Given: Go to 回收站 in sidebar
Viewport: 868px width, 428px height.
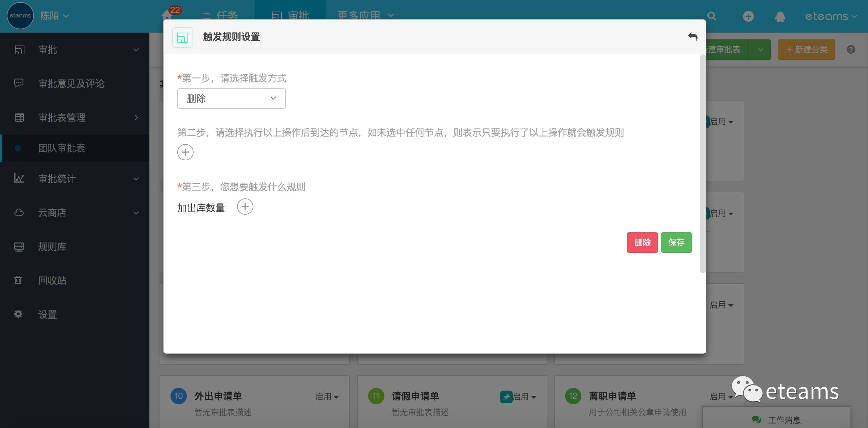Looking at the screenshot, I should (52, 281).
